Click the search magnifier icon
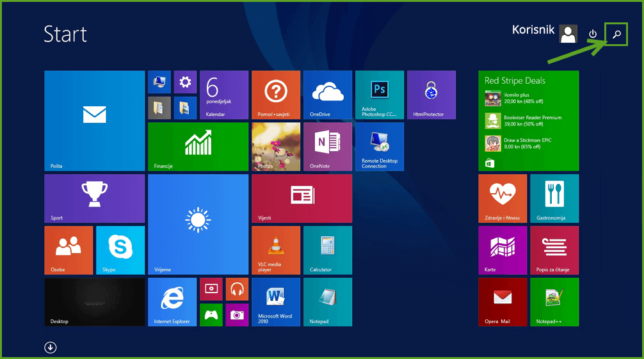The image size is (644, 359). coord(616,34)
